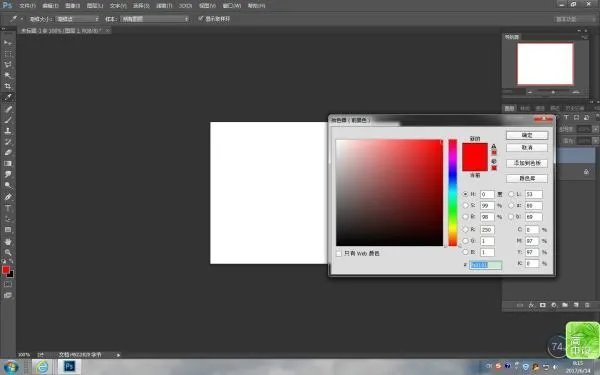Select the Zoom tool in the toolbox

tap(8, 253)
